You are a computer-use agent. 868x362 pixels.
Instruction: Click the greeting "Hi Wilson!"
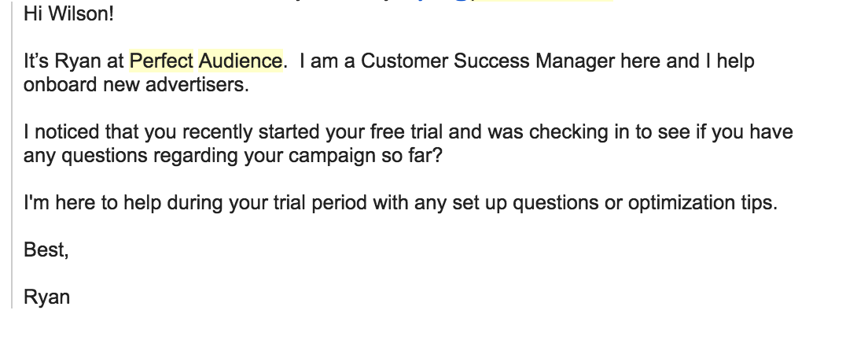tap(68, 14)
